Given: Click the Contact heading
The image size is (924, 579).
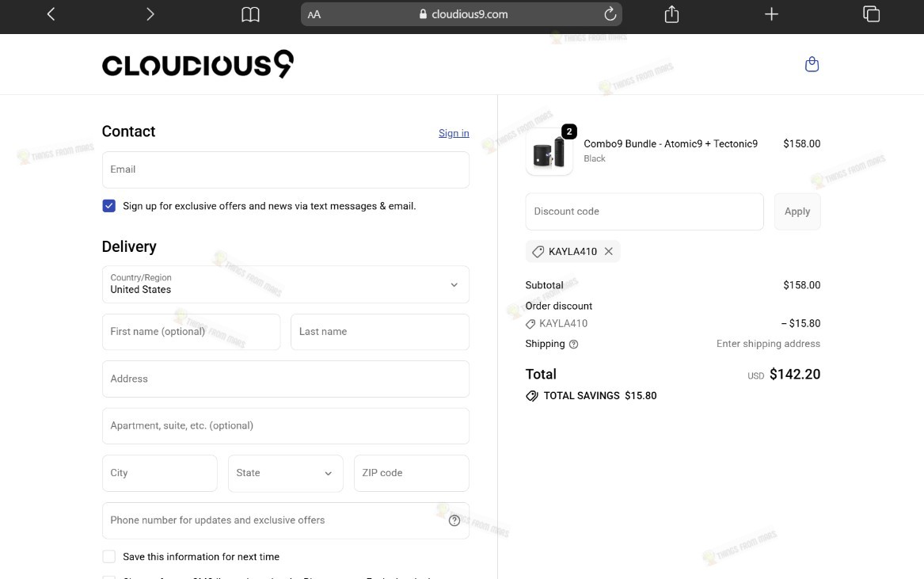Looking at the screenshot, I should point(128,131).
